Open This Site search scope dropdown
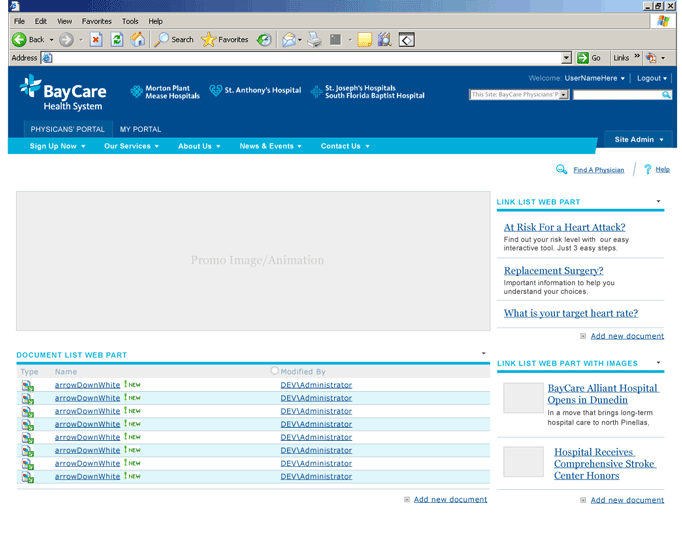 coord(564,94)
